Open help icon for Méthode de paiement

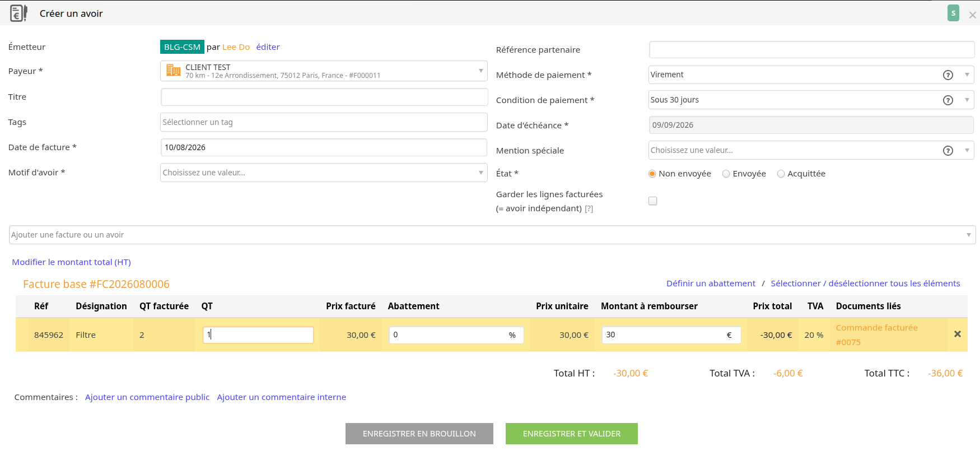click(948, 75)
